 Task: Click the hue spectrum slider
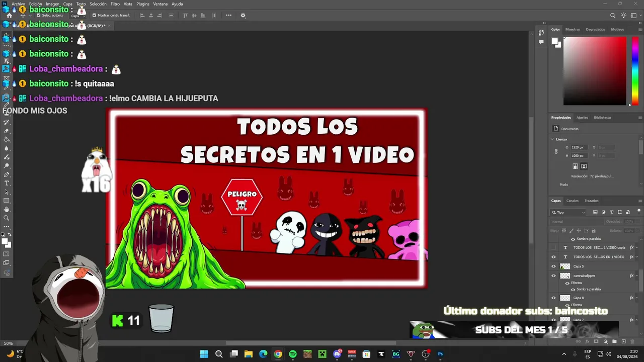[x=635, y=70]
